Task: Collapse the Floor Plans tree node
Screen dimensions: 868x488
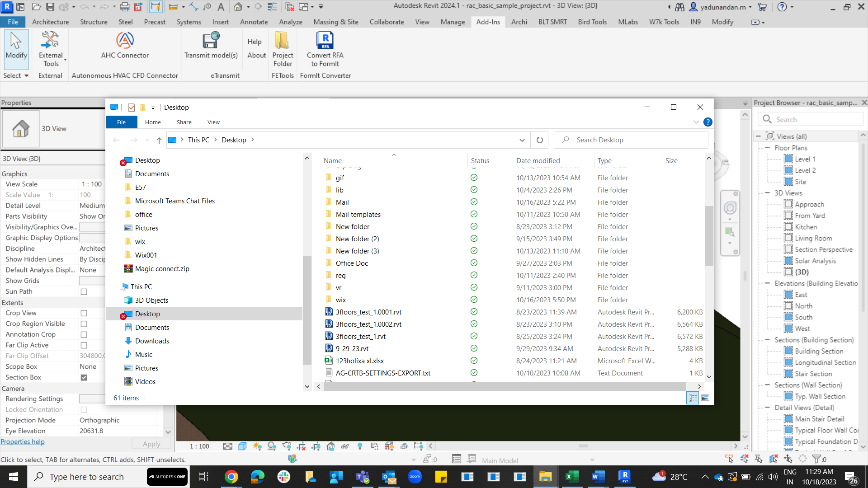Action: pos(767,148)
